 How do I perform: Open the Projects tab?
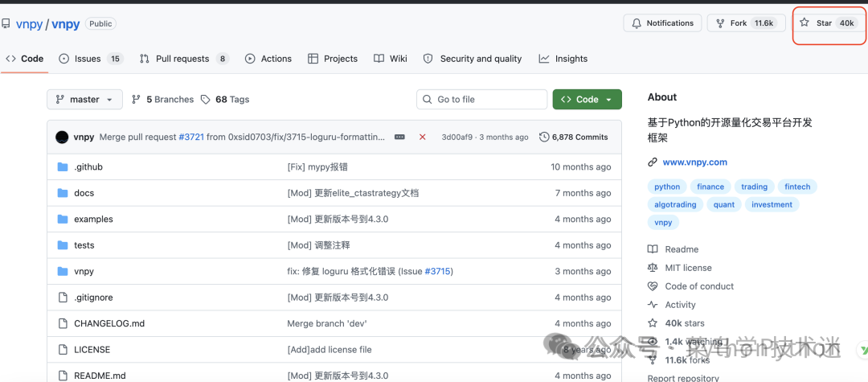(x=333, y=59)
